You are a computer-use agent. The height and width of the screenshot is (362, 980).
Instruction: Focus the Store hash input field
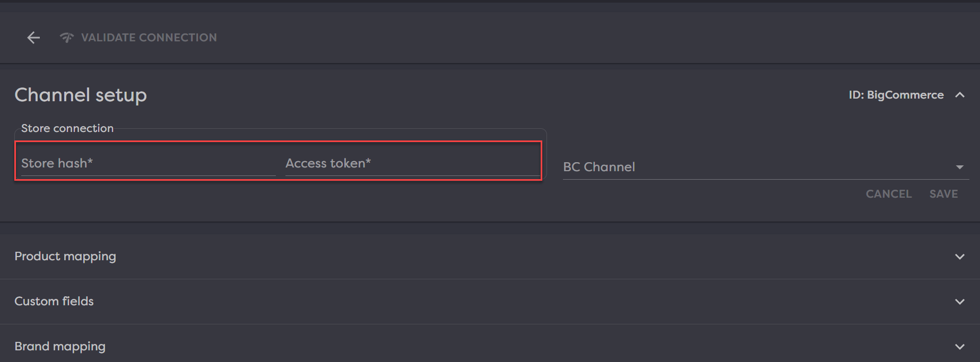(148, 163)
